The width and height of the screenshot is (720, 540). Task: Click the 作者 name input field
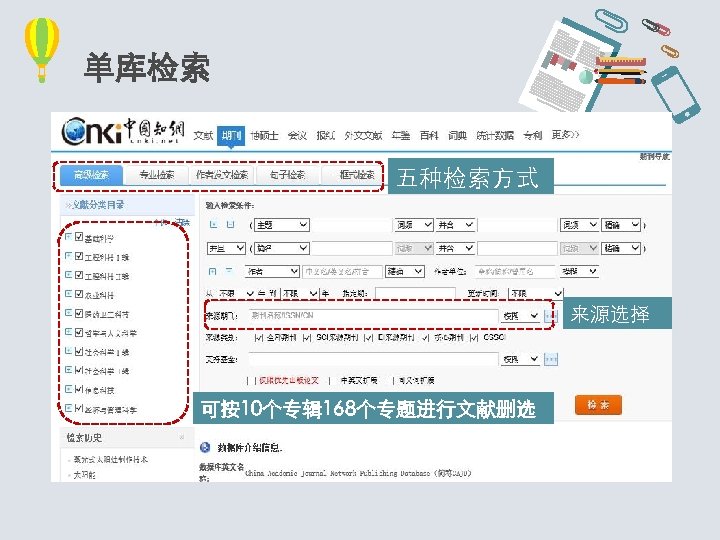click(x=343, y=272)
